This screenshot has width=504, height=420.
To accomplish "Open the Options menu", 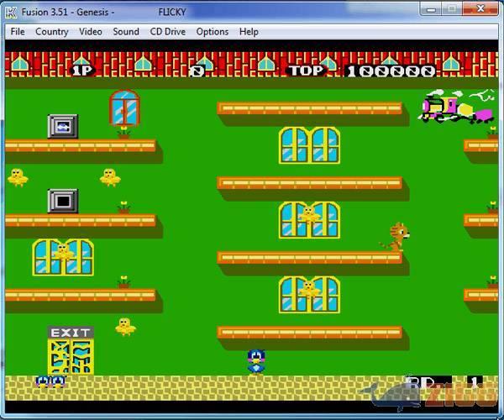I will coord(212,32).
